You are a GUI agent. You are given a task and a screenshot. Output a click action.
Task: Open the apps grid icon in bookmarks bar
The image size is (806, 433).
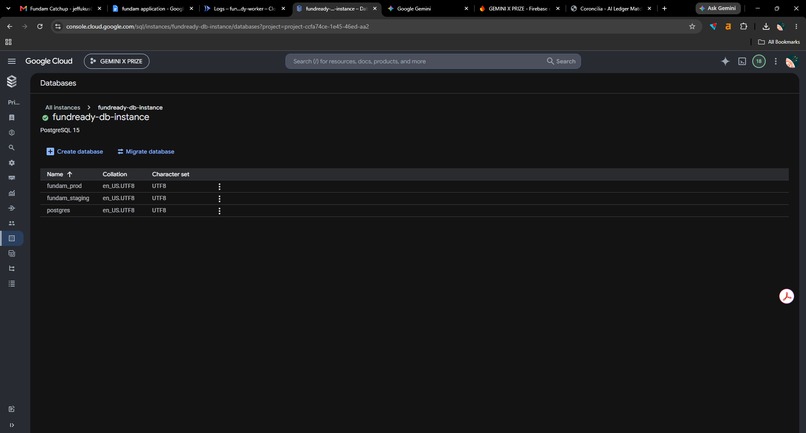[x=8, y=42]
